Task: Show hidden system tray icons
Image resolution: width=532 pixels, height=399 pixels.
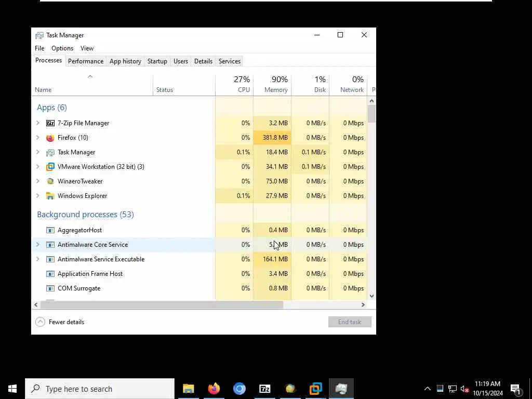Action: (x=428, y=389)
